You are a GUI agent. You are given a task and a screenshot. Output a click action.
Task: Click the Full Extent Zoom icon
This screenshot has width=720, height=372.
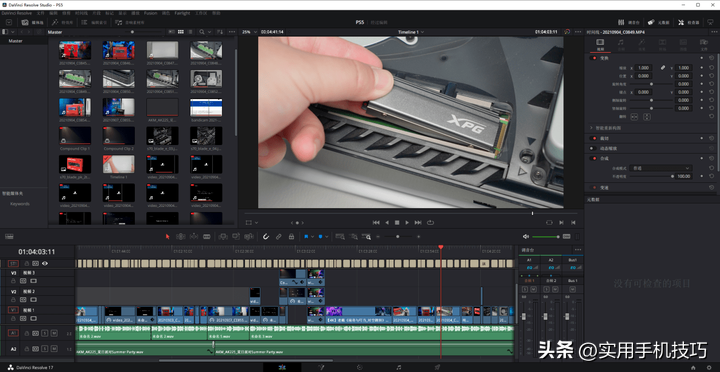(340, 237)
